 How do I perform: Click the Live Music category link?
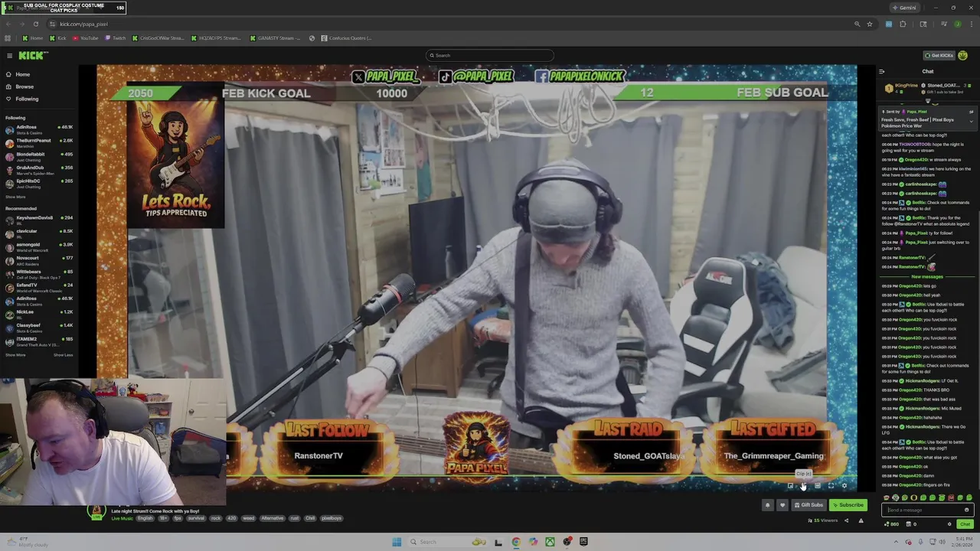point(122,518)
